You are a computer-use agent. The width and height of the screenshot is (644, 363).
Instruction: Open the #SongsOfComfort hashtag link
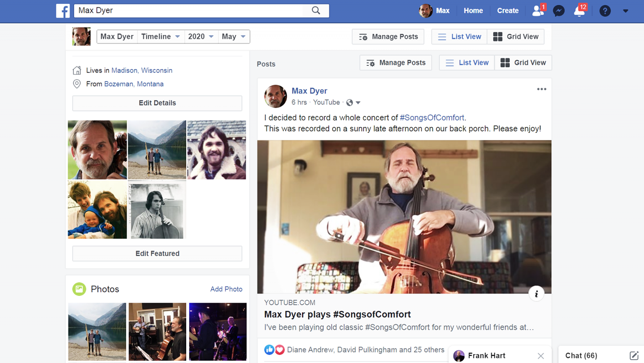click(431, 117)
